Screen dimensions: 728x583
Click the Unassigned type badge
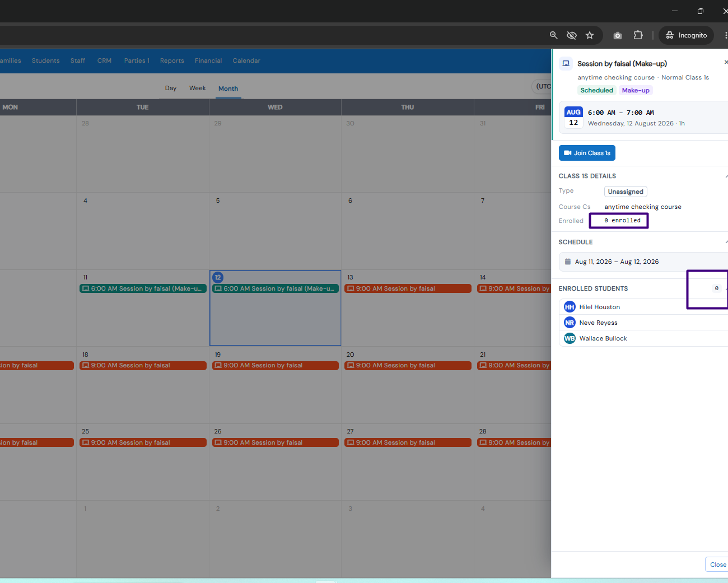click(x=626, y=192)
